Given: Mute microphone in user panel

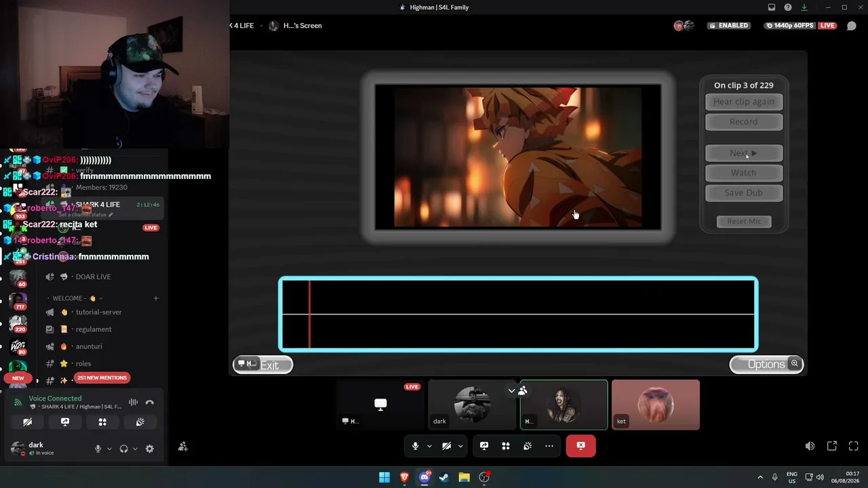Looking at the screenshot, I should coord(98,449).
